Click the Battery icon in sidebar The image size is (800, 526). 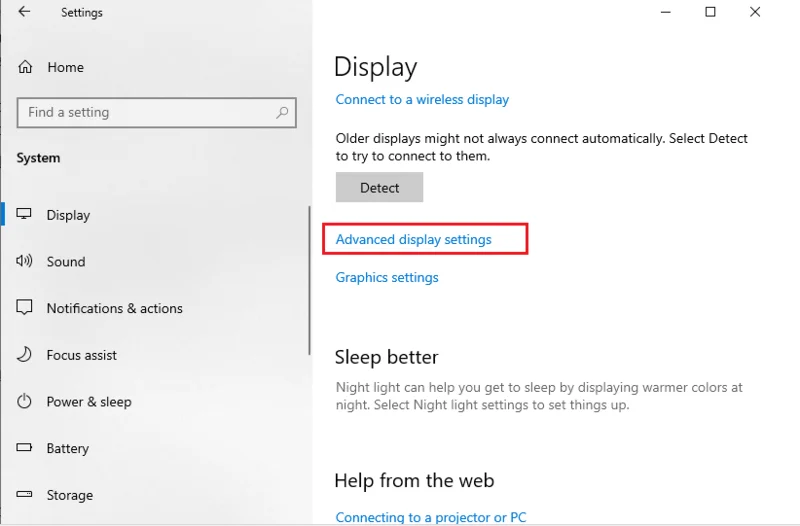point(24,448)
